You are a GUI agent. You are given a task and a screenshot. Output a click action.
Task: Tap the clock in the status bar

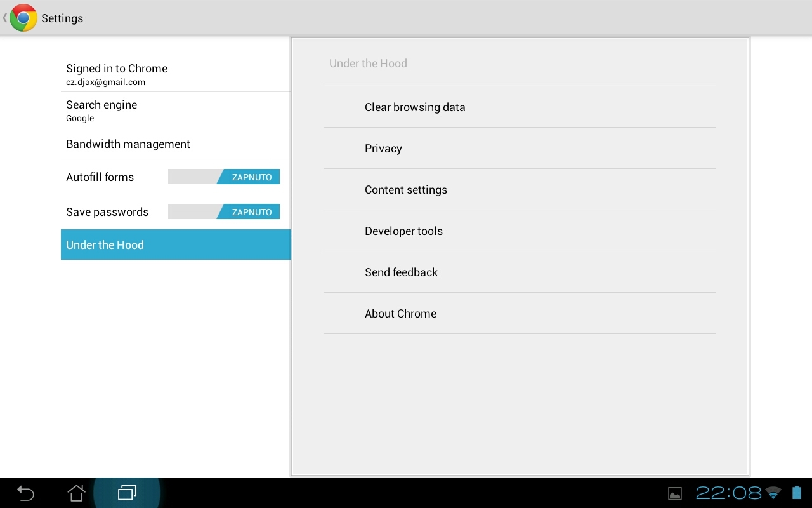(727, 493)
